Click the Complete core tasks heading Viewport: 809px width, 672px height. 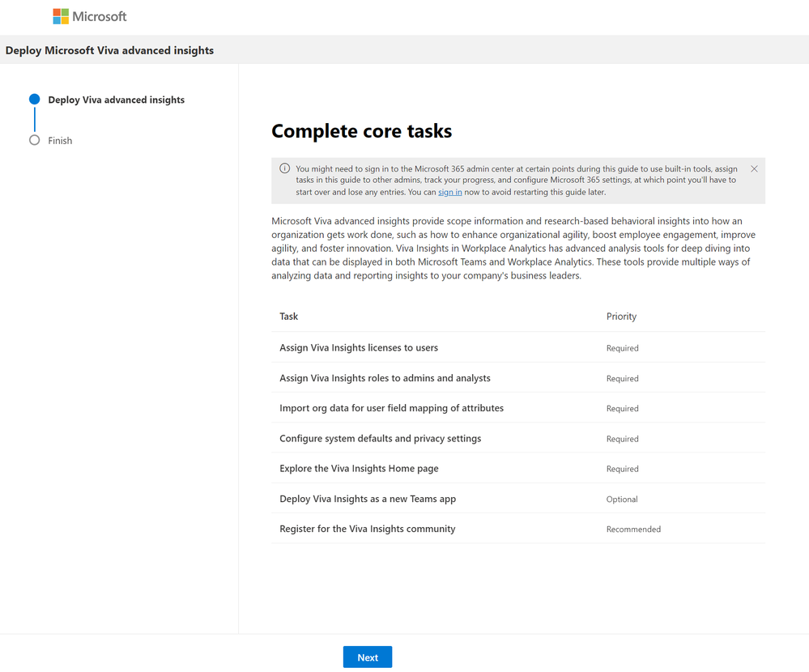362,131
